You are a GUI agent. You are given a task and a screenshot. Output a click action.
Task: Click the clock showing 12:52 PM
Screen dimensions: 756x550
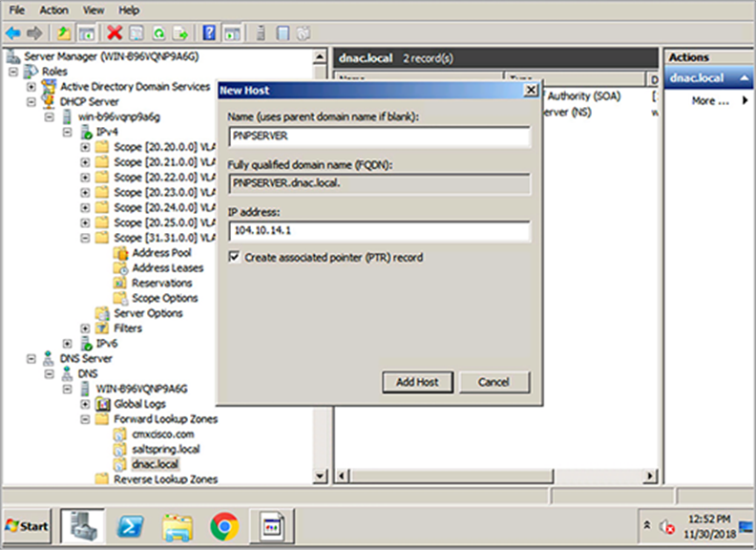click(x=709, y=518)
